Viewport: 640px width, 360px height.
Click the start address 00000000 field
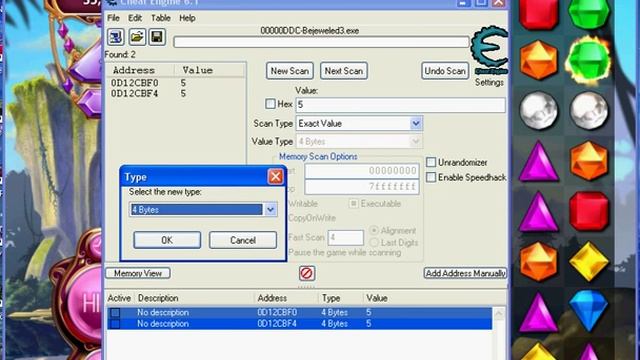362,171
